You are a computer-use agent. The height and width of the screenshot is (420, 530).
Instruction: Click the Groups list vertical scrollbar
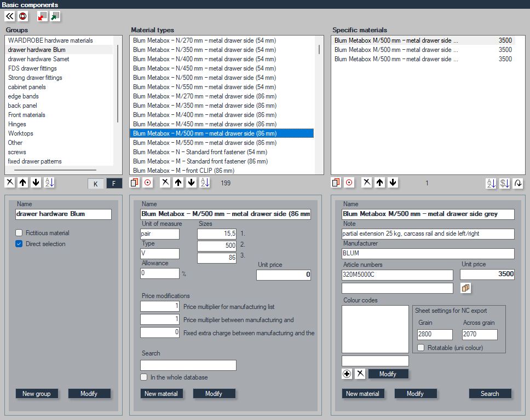pyautogui.click(x=118, y=83)
